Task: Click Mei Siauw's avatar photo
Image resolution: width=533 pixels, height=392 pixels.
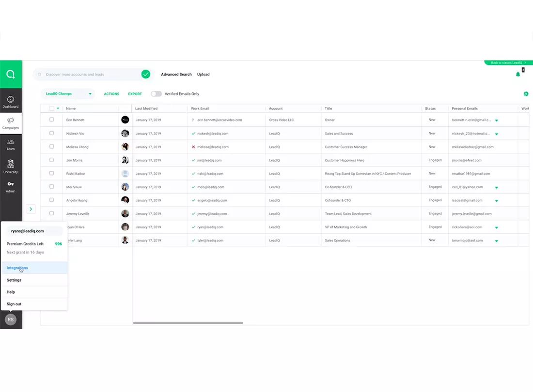Action: pos(125,187)
